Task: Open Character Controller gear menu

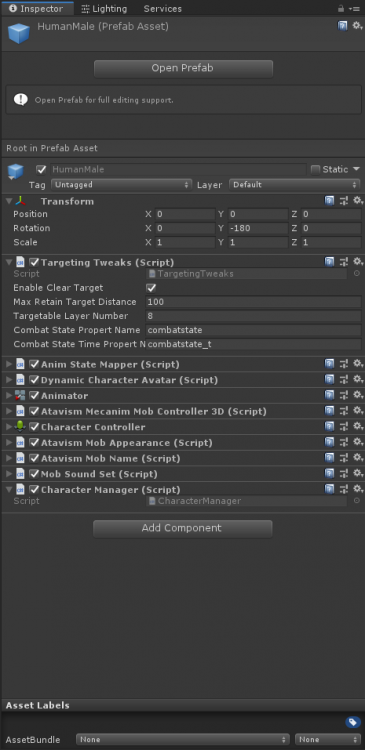Action: coord(358,427)
